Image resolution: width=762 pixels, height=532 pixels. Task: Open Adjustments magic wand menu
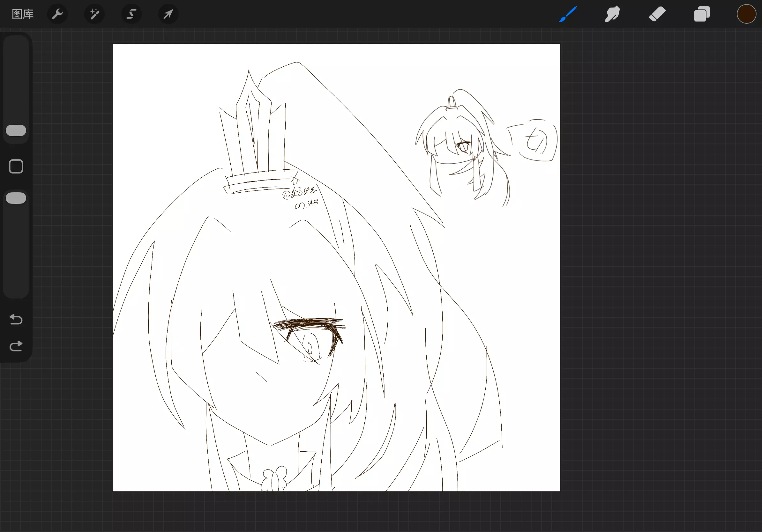(x=94, y=14)
